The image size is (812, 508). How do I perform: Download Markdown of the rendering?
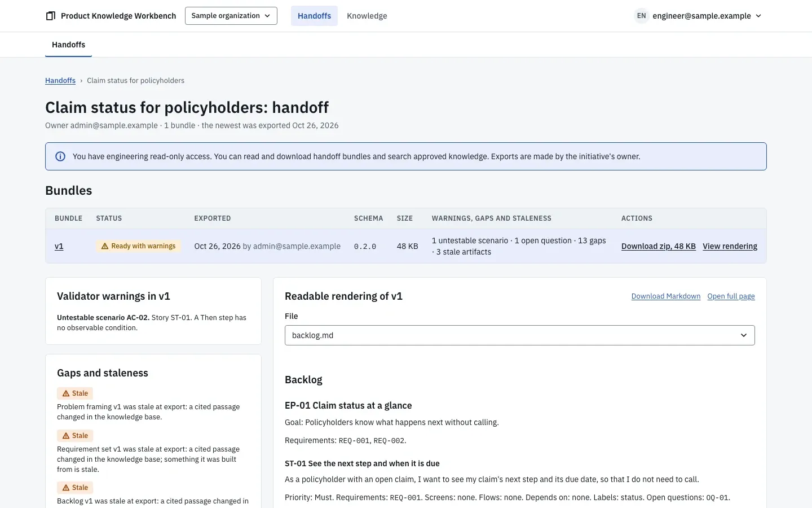pyautogui.click(x=666, y=296)
